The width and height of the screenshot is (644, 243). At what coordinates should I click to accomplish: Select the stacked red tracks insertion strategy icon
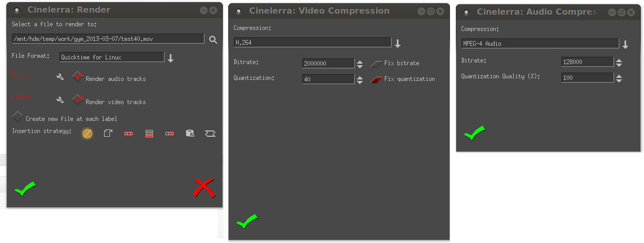(x=149, y=134)
